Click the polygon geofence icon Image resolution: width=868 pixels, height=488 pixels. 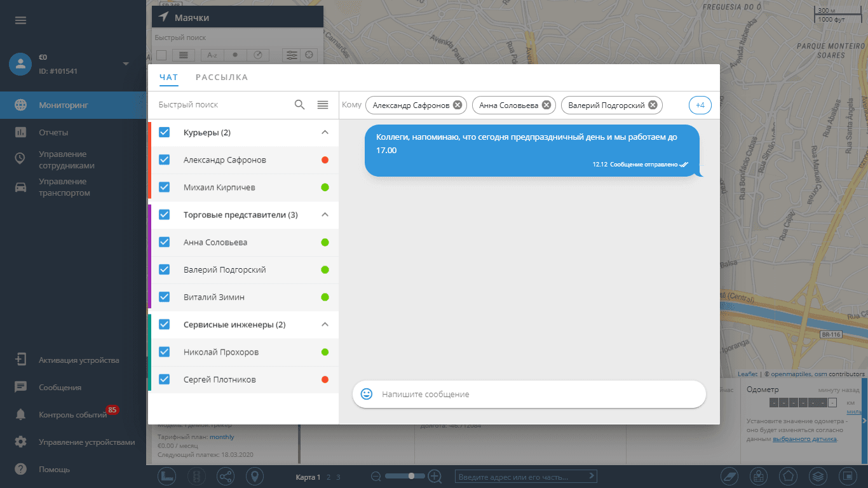click(x=789, y=476)
